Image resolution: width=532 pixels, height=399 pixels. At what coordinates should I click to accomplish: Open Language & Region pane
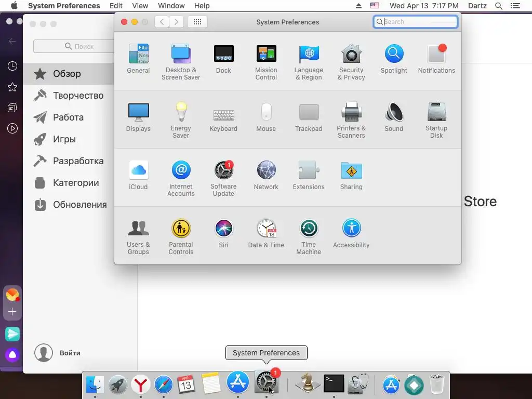pyautogui.click(x=309, y=62)
